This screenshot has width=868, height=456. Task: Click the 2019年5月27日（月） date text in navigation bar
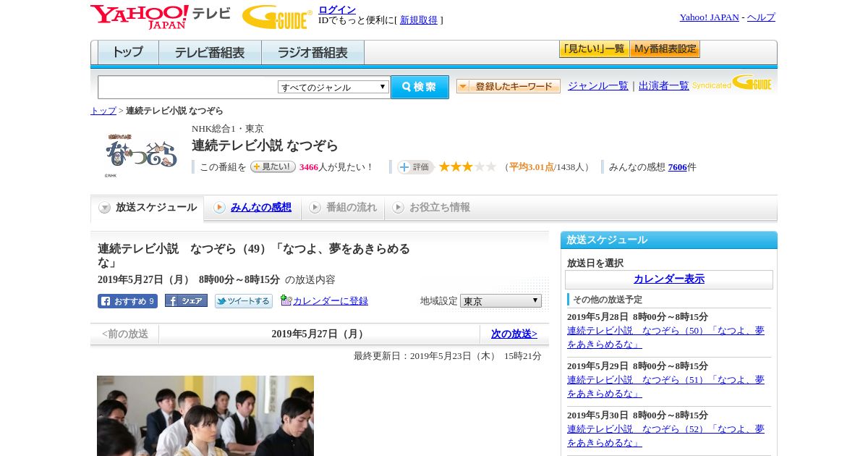coord(319,334)
